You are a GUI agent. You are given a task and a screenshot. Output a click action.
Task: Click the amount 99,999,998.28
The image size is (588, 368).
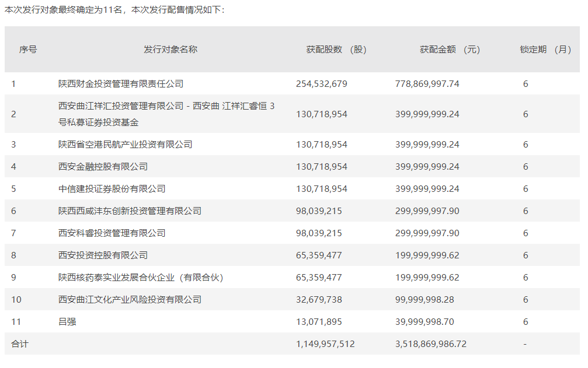pyautogui.click(x=425, y=300)
